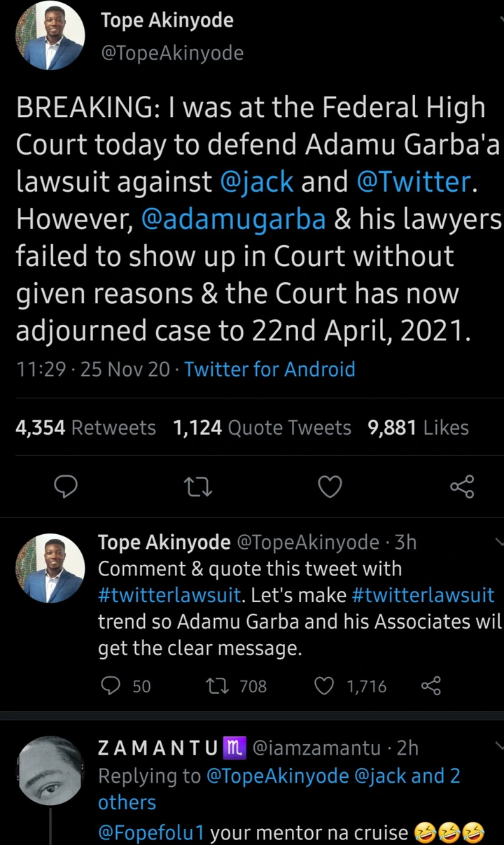This screenshot has height=845, width=504.
Task: Share the main tweet
Action: tap(462, 486)
